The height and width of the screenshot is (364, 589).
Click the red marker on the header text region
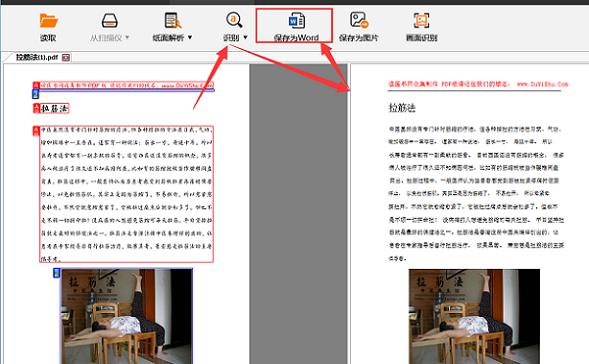(x=36, y=85)
